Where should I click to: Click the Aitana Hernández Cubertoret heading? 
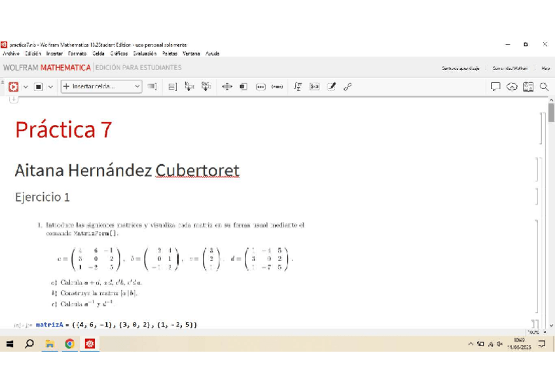[127, 170]
